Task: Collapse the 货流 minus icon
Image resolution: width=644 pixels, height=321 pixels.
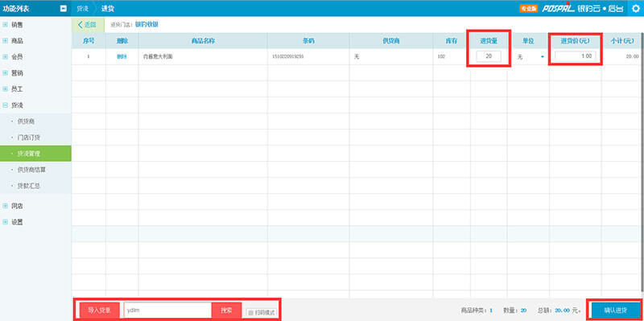Action: 6,105
